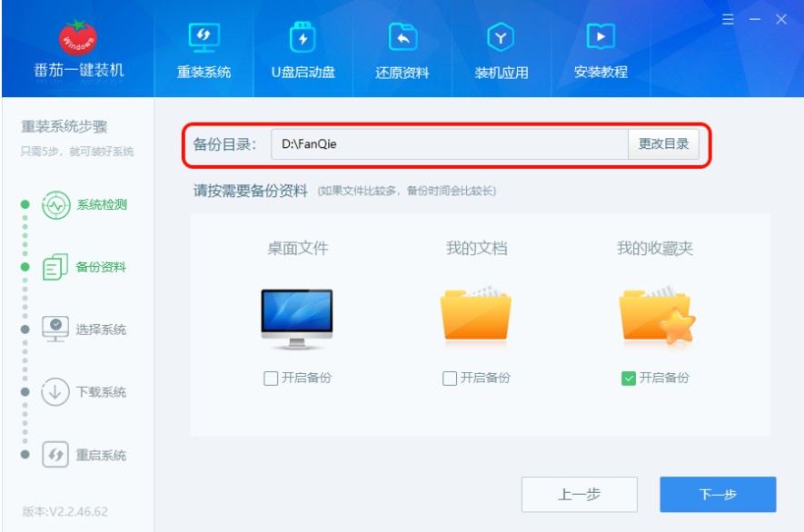
Task: Click the 备份目录 label
Action: pos(224,144)
